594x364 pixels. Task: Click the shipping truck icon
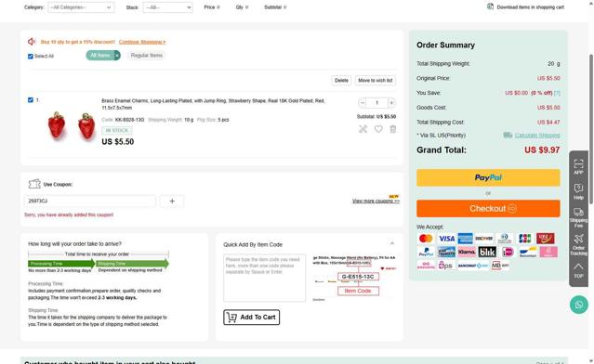pos(508,135)
